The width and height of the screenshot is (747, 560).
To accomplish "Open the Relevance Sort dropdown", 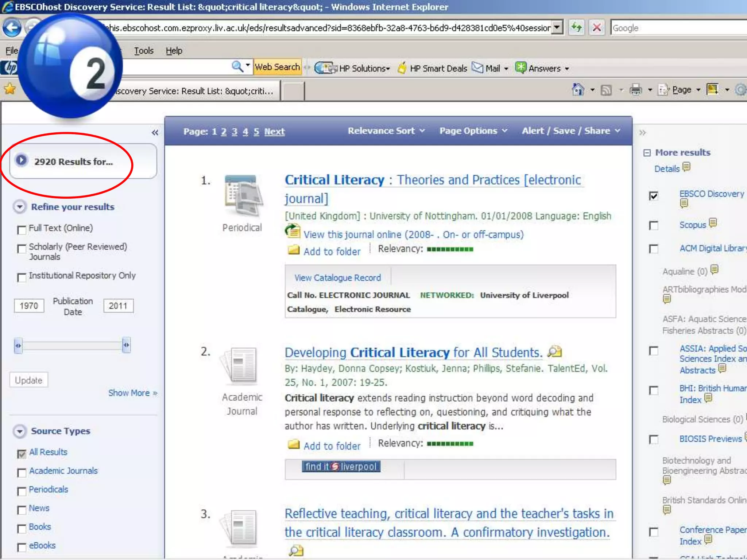I will (386, 131).
